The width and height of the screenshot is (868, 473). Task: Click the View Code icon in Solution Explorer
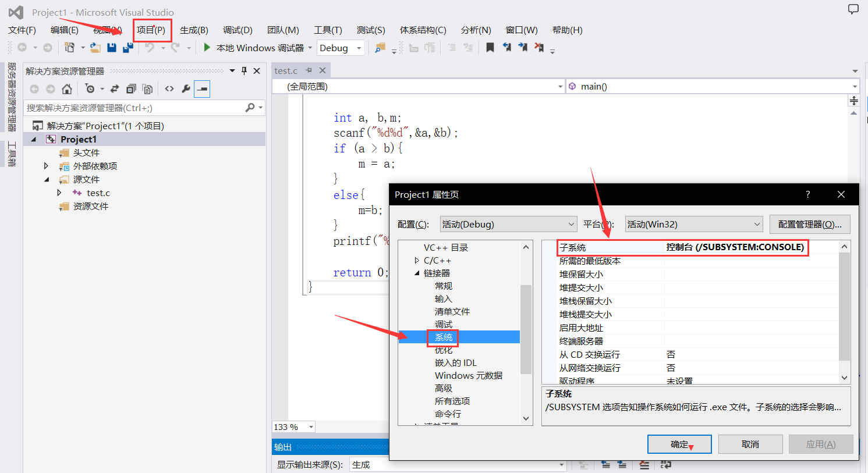point(169,89)
